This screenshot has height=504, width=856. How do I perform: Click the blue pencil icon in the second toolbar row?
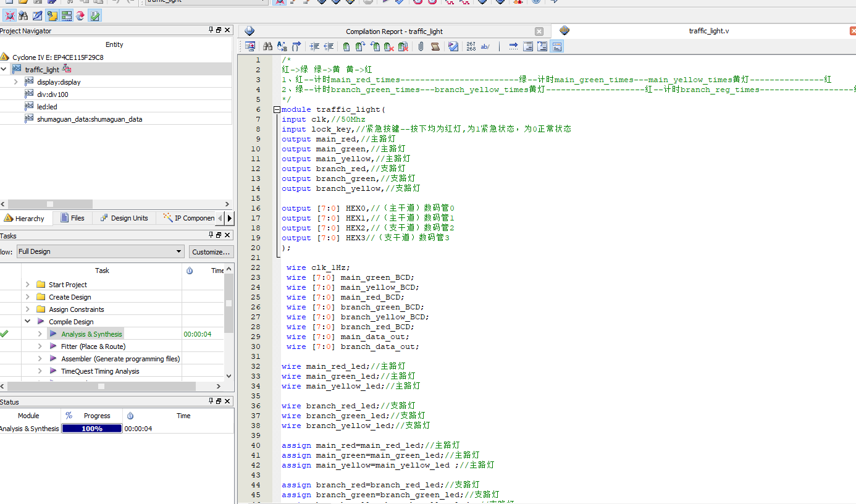[x=38, y=15]
